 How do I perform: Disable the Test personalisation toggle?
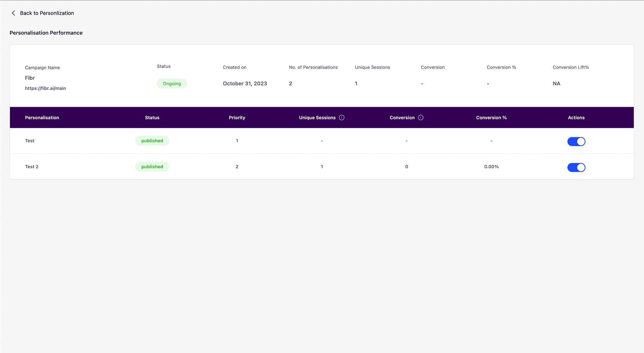click(x=576, y=141)
